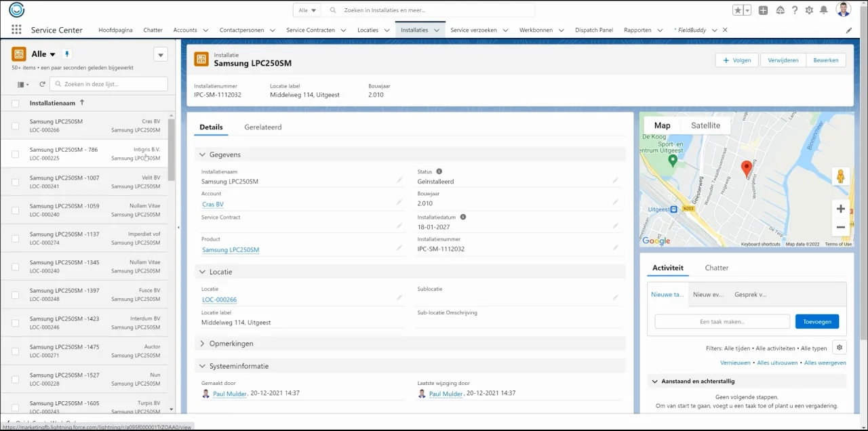The width and height of the screenshot is (868, 431).
Task: Click the notifications bell icon
Action: pos(823,10)
